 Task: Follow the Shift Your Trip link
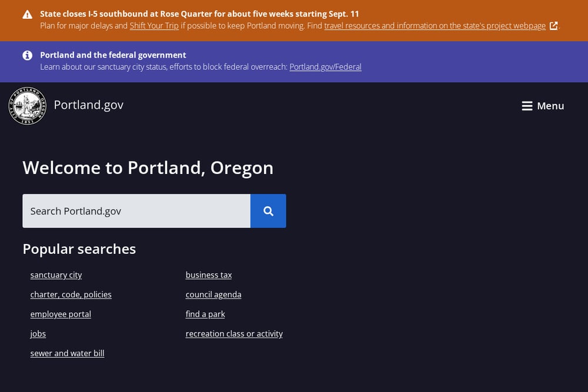154,26
